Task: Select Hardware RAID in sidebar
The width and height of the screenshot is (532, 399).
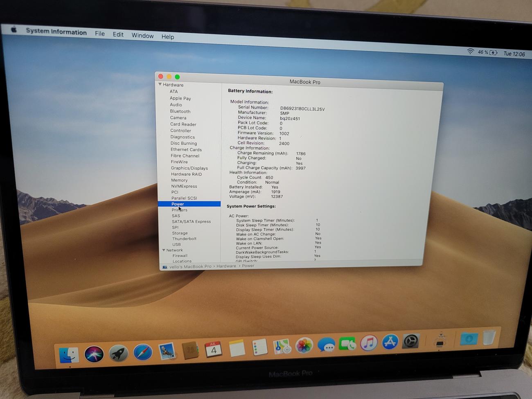Action: (x=186, y=174)
